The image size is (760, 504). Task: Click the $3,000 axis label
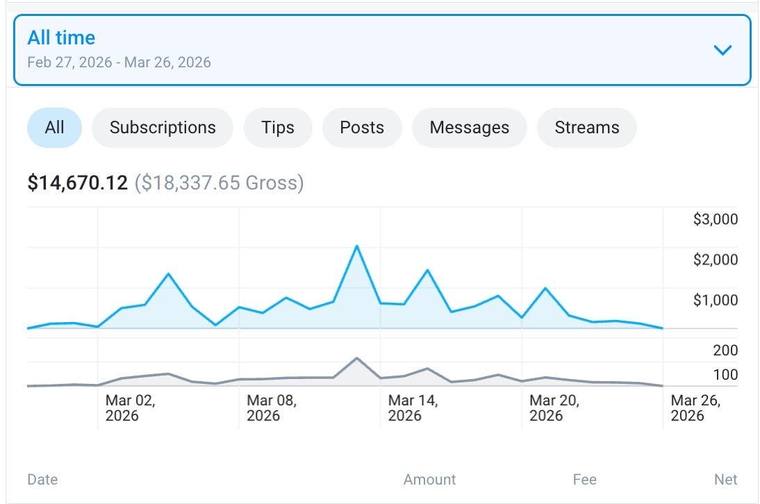click(x=715, y=219)
